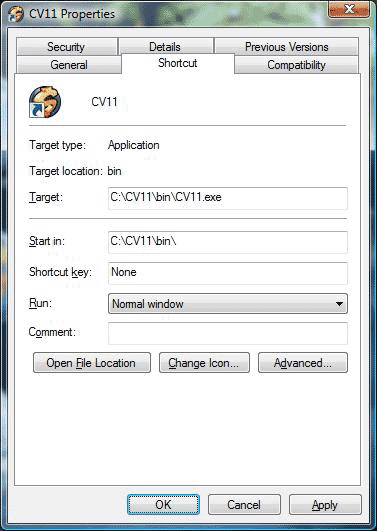377x531 pixels.
Task: Select the General tab
Action: tap(69, 65)
